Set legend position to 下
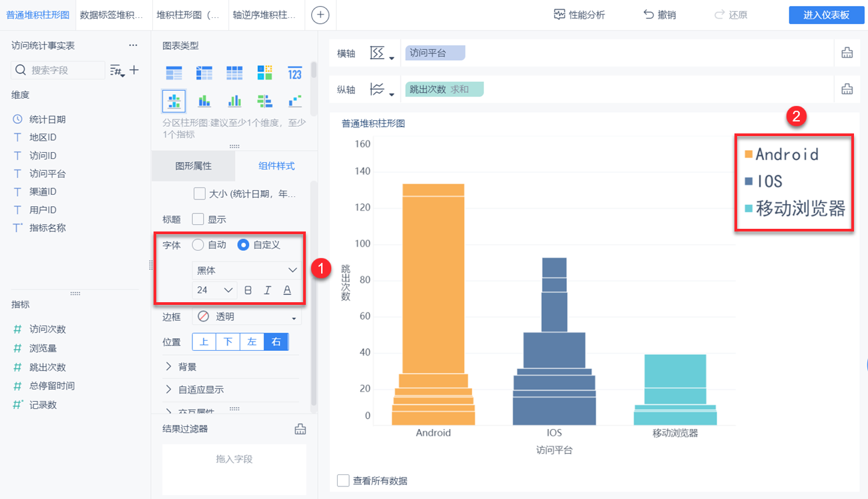Image resolution: width=868 pixels, height=499 pixels. pos(228,342)
